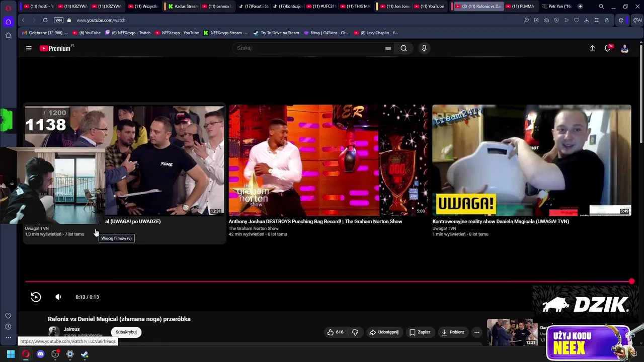Click the address bar URL
The width and height of the screenshot is (644, 362).
[x=101, y=20]
